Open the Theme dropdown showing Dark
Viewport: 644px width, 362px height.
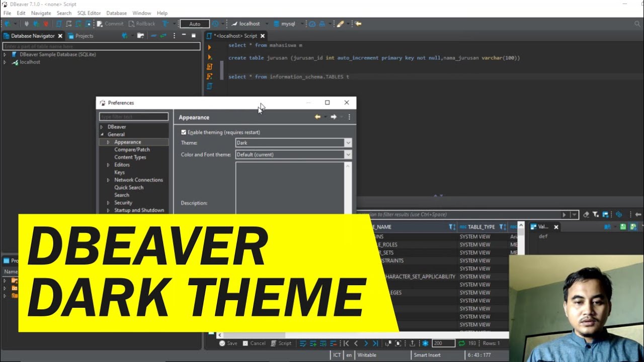pyautogui.click(x=293, y=143)
